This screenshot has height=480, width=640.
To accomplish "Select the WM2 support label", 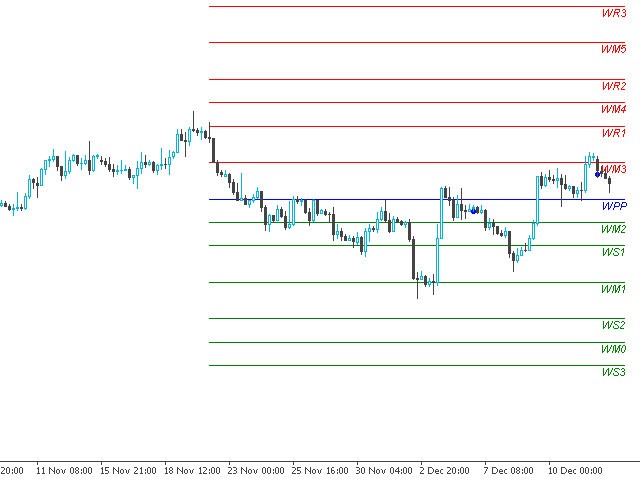I will click(x=613, y=229).
